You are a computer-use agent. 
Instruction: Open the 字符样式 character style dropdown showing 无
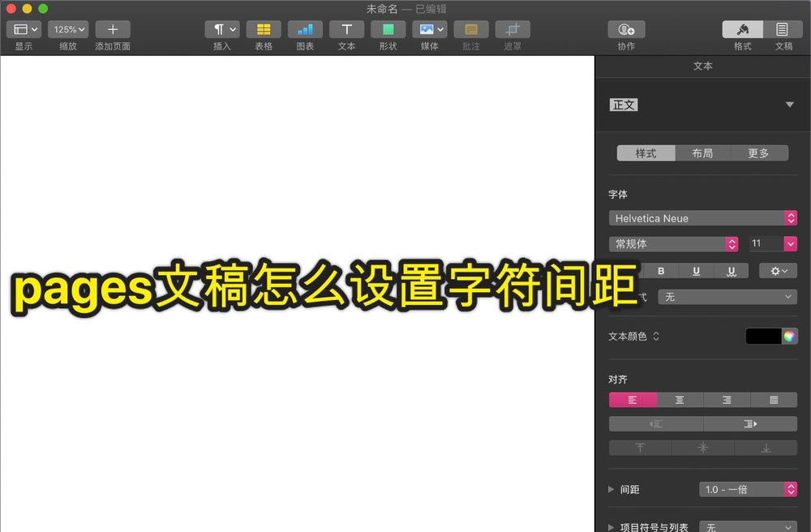point(727,297)
